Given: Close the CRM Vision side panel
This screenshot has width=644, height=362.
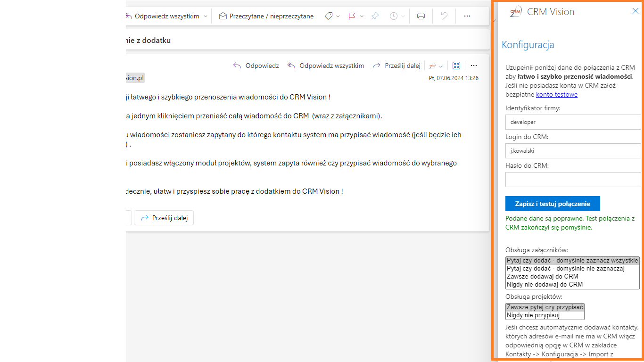Looking at the screenshot, I should pyautogui.click(x=636, y=11).
